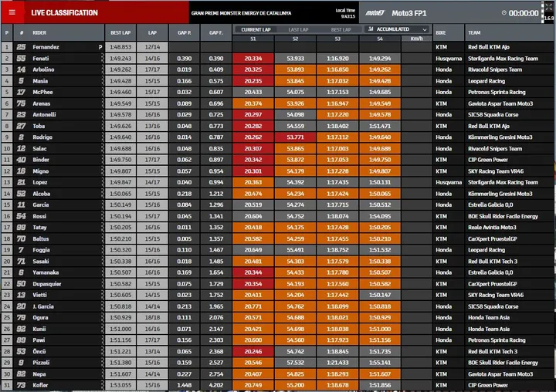Click Masia's red S1 time 20.235

pos(253,81)
